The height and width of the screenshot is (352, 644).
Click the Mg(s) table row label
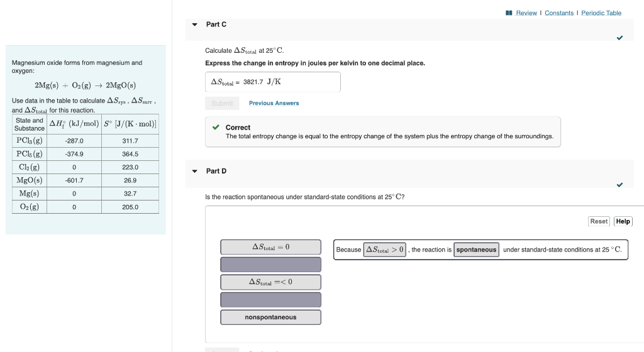point(29,193)
